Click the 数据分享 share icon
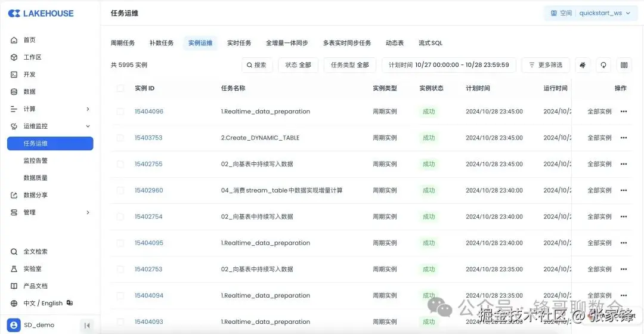 [14, 195]
